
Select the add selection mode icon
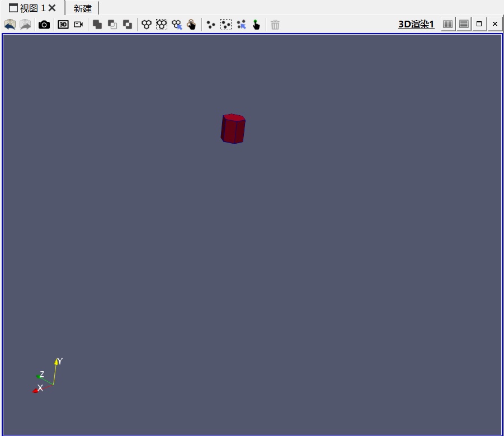pos(97,25)
